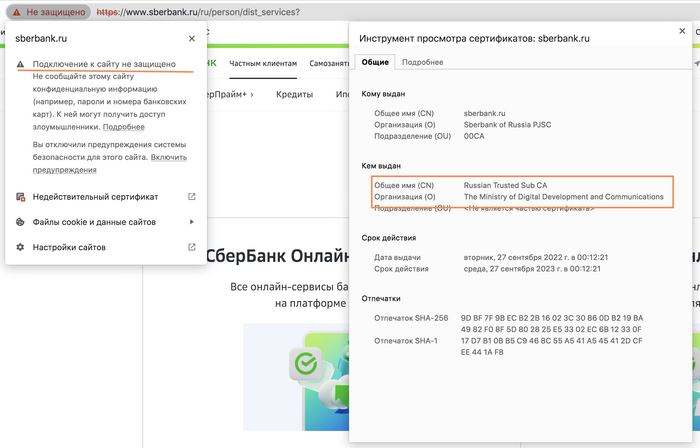
Task: Close the sberbank.ru site info popup
Action: point(192,39)
